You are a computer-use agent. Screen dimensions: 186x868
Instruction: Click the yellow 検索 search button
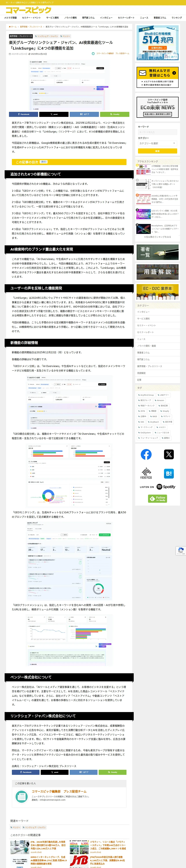[x=157, y=151]
